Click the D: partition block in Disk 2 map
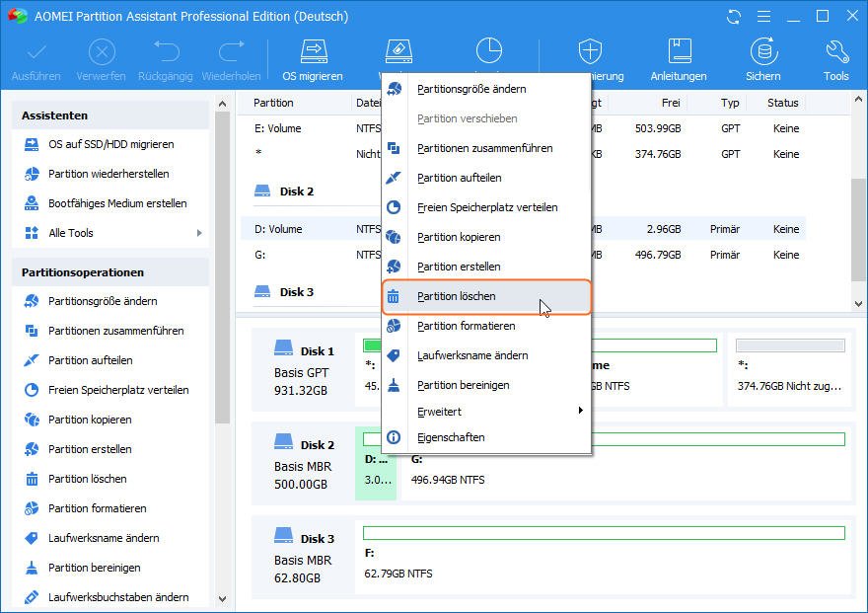Screen dimensions: 868x613 (376, 464)
